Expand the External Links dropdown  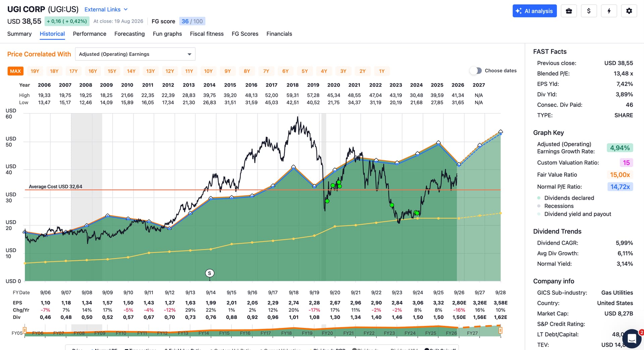pos(106,9)
